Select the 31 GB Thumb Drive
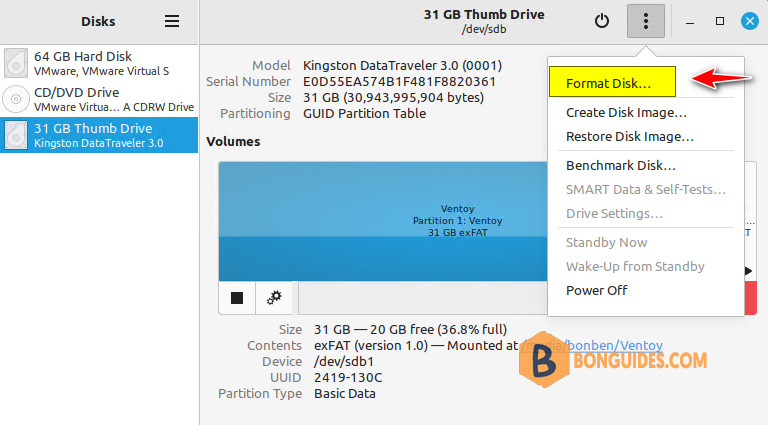Image resolution: width=768 pixels, height=425 pixels. 99,135
